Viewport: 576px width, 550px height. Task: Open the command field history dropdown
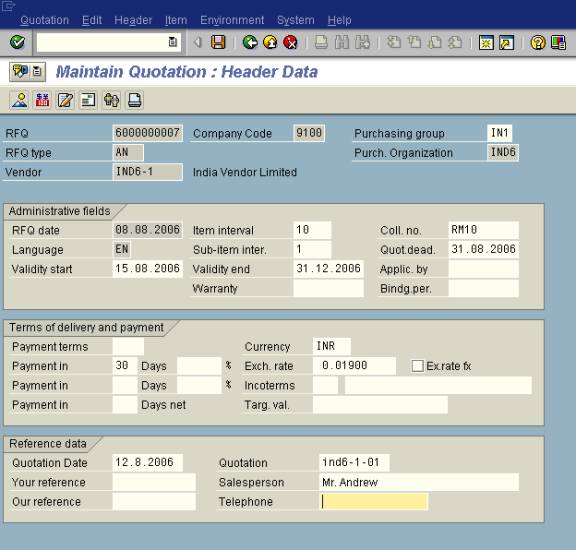(x=172, y=42)
